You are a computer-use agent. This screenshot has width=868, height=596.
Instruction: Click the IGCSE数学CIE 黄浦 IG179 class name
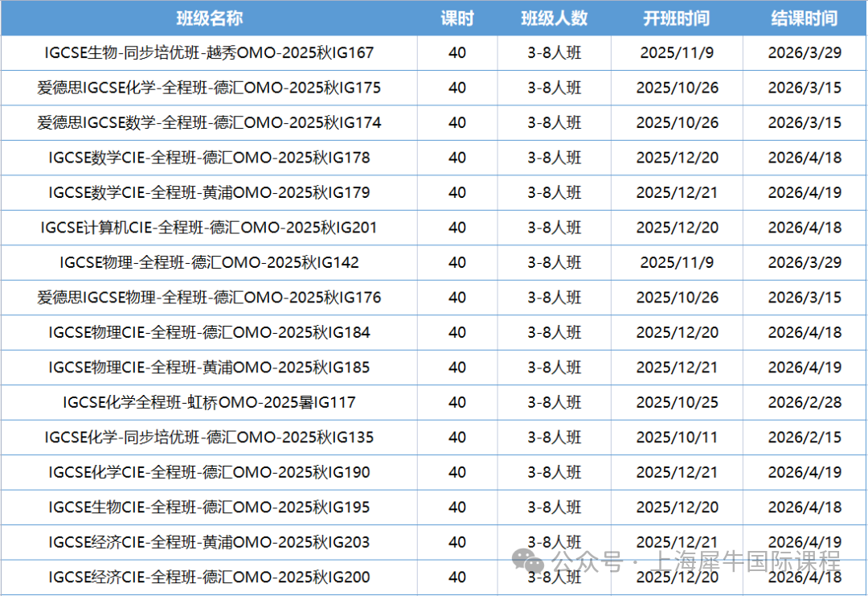tap(209, 193)
